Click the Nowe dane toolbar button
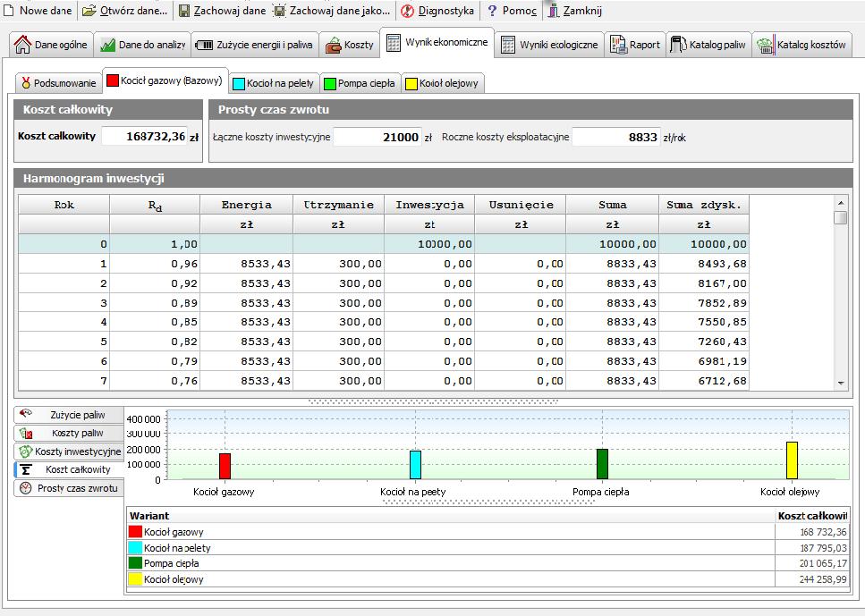The image size is (865, 616). [38, 11]
